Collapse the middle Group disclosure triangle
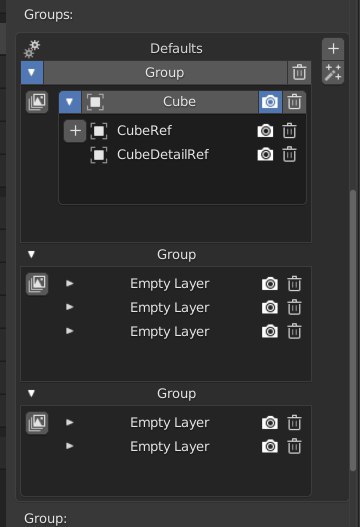Viewport: 360px width, 527px height. [x=32, y=254]
